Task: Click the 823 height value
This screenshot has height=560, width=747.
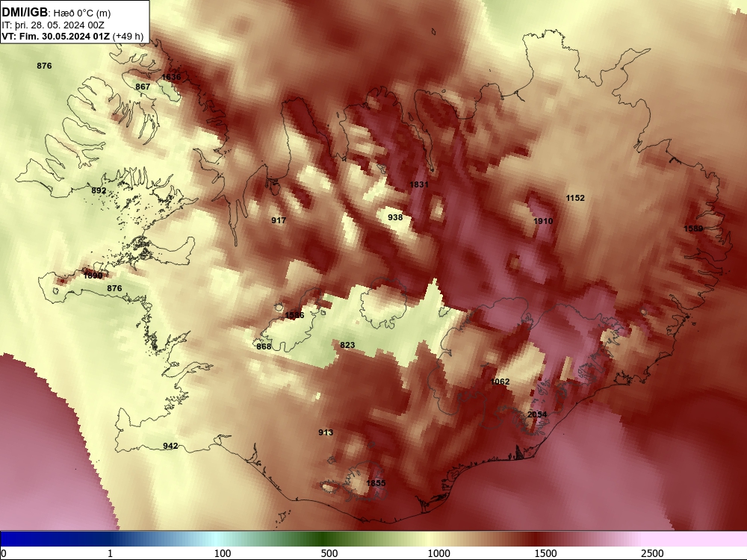Action: (347, 345)
